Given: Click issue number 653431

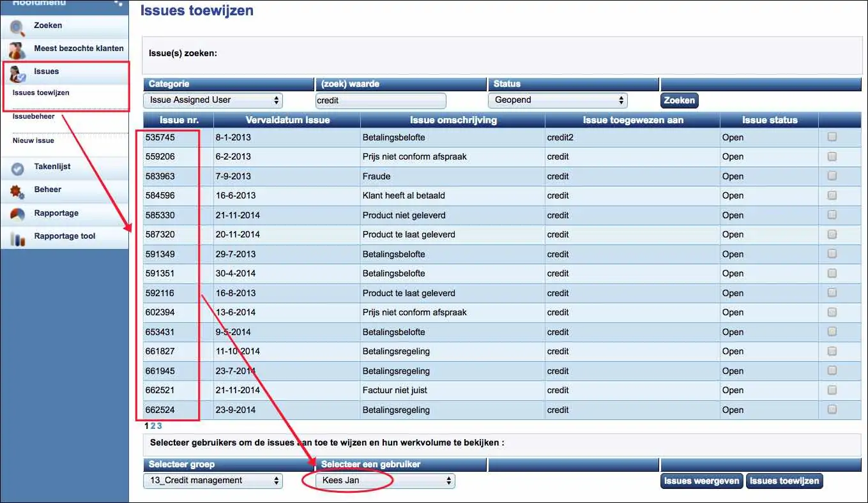Looking at the screenshot, I should 160,332.
